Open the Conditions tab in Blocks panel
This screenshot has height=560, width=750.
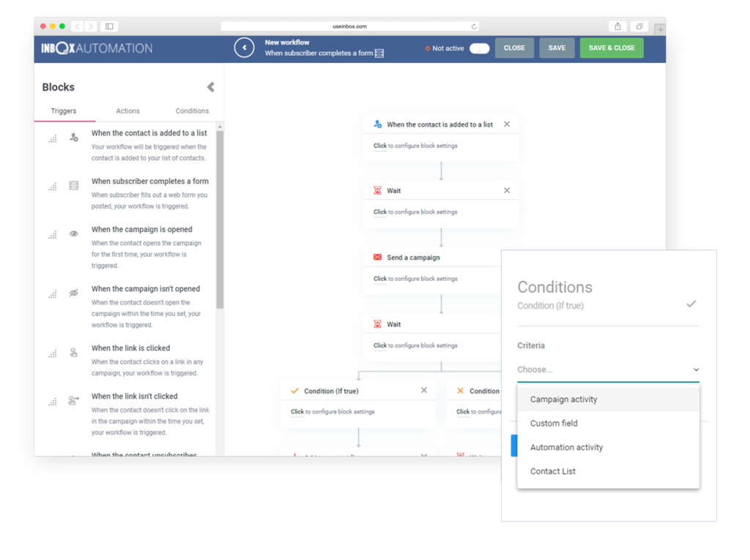pos(192,111)
